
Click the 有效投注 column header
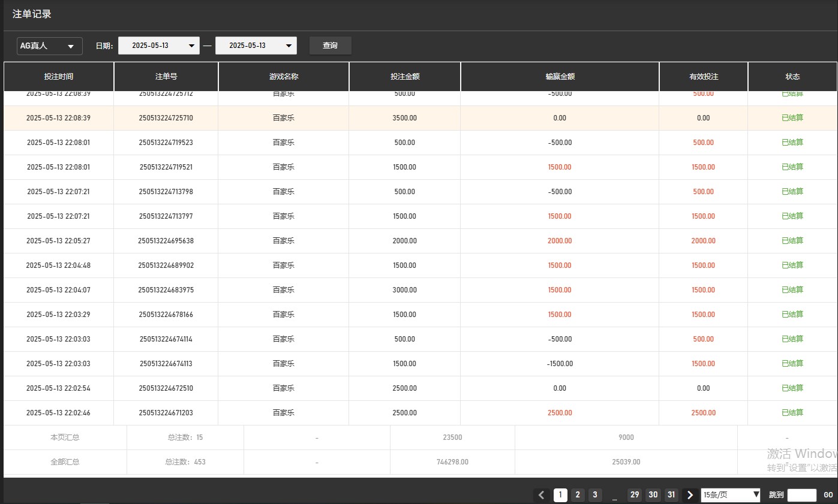(703, 77)
